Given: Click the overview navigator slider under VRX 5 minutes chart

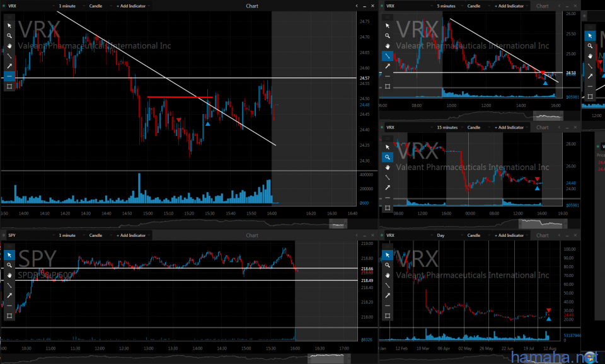Looking at the screenshot, I should pos(548,116).
